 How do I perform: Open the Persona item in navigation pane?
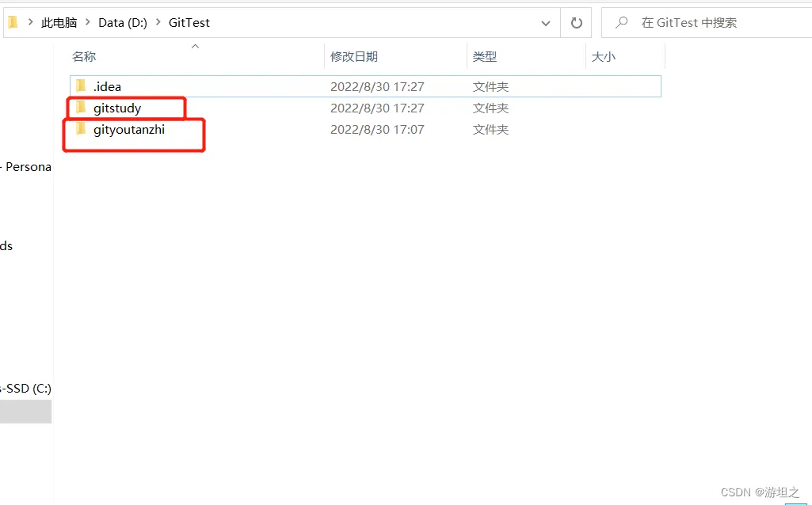[26, 166]
